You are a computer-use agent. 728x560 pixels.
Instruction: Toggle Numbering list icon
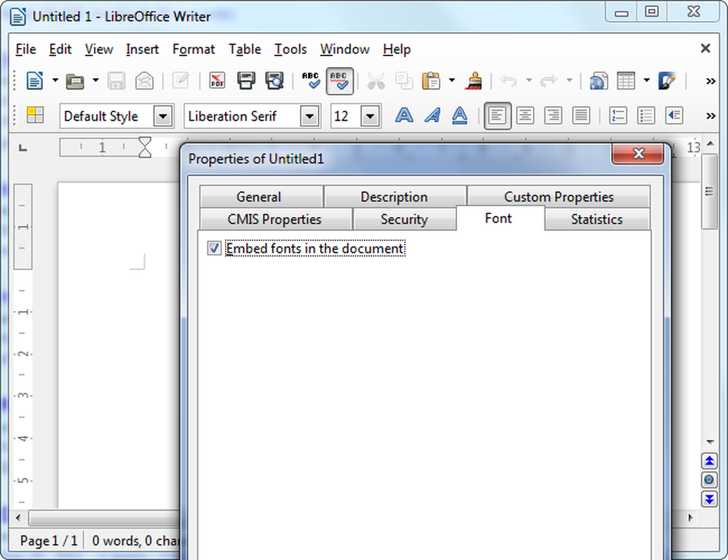click(618, 115)
